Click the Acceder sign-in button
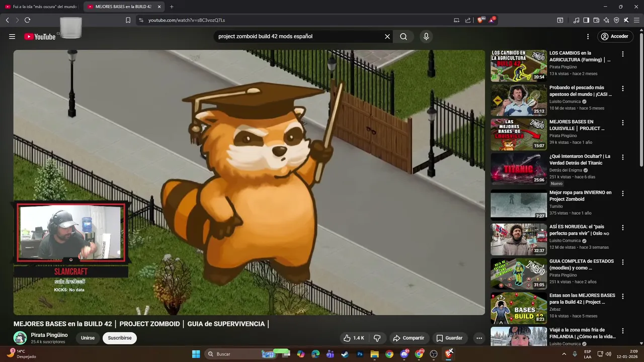644x362 pixels. pyautogui.click(x=614, y=37)
